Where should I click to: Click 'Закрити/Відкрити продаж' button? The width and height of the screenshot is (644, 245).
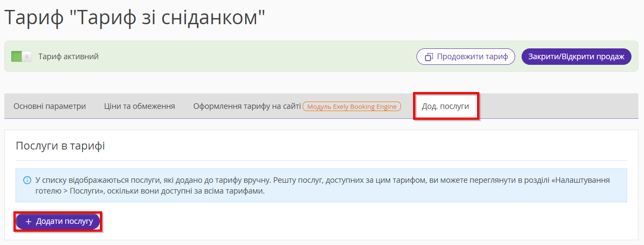(x=577, y=57)
